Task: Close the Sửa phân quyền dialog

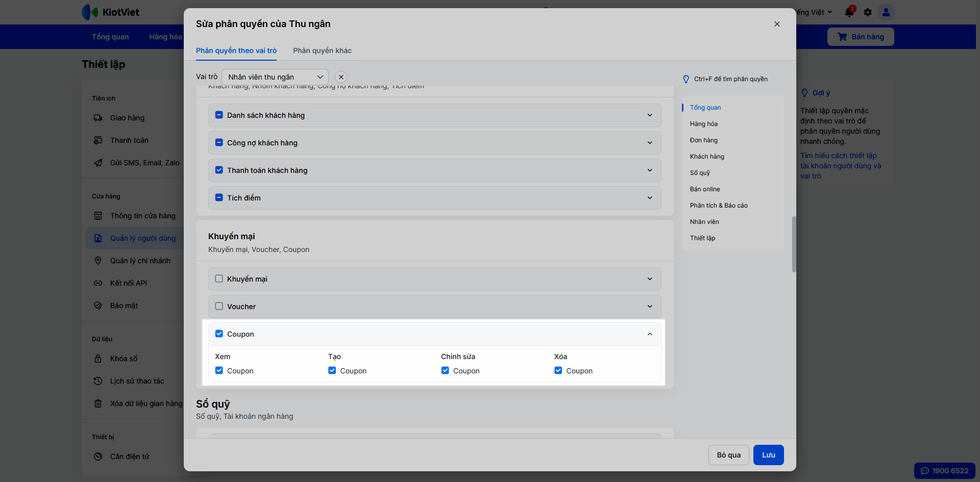Action: coord(777,24)
